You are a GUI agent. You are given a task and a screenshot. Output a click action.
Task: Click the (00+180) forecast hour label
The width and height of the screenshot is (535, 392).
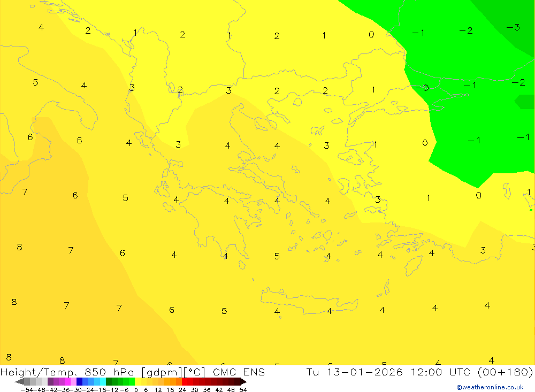(506, 372)
